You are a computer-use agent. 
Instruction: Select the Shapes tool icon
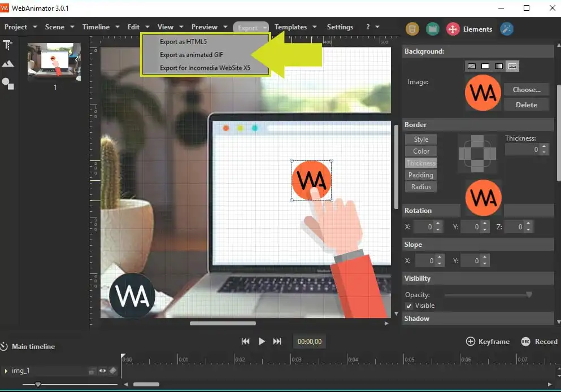[8, 84]
